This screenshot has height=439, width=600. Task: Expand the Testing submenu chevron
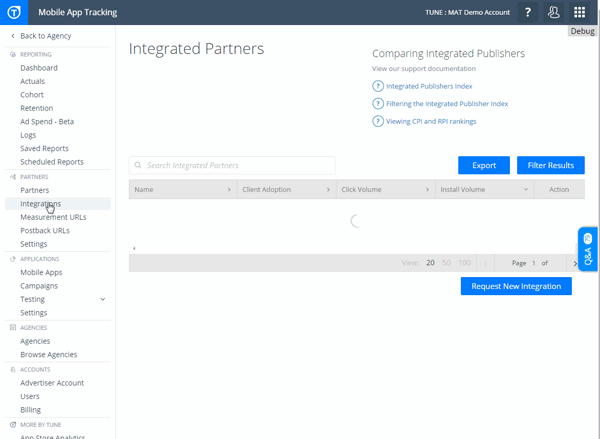pos(103,299)
